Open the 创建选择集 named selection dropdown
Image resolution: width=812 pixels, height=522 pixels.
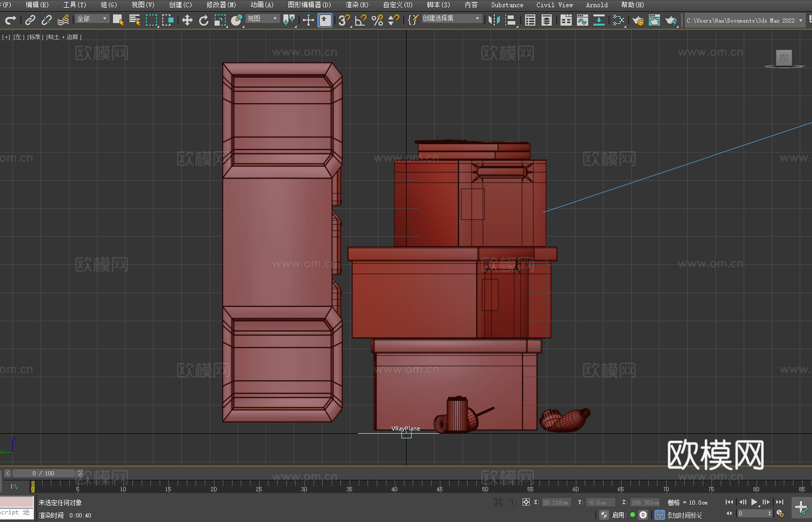click(452, 18)
